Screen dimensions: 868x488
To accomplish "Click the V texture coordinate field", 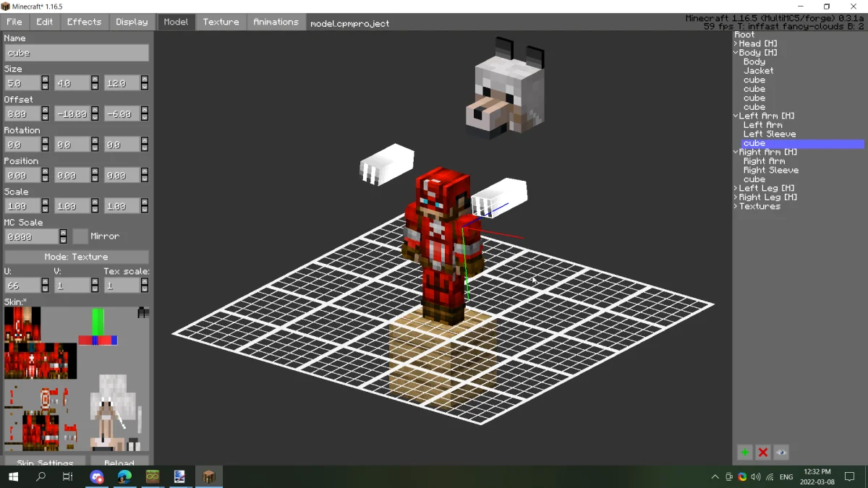I will coord(72,286).
